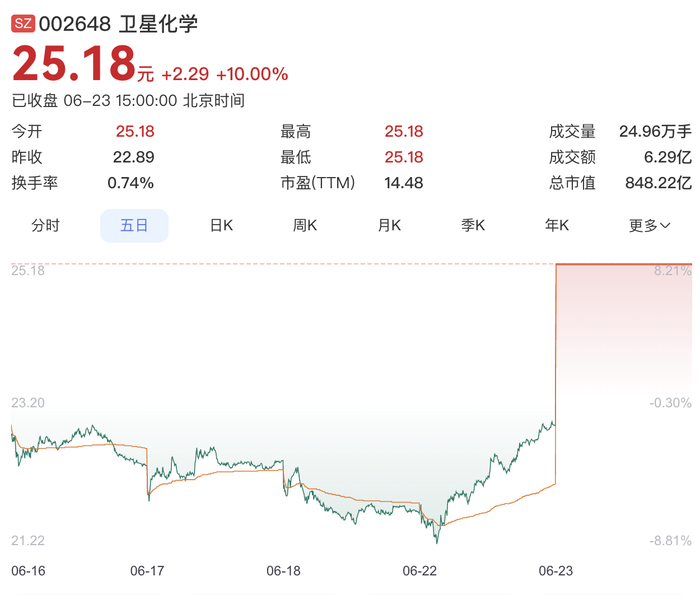Click the 06-17 date marker on axis
Image resolution: width=700 pixels, height=595 pixels.
click(x=147, y=571)
